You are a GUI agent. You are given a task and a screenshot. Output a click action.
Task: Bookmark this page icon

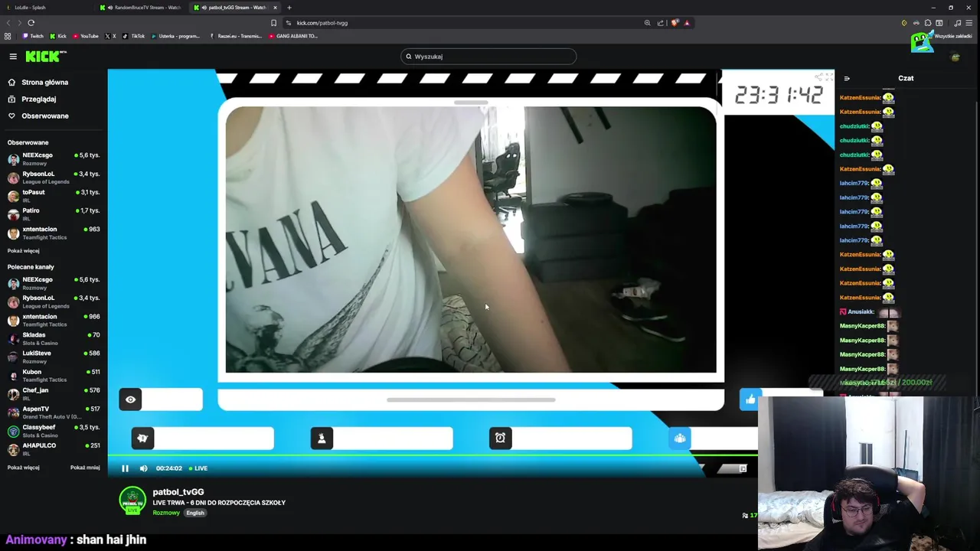click(x=273, y=23)
